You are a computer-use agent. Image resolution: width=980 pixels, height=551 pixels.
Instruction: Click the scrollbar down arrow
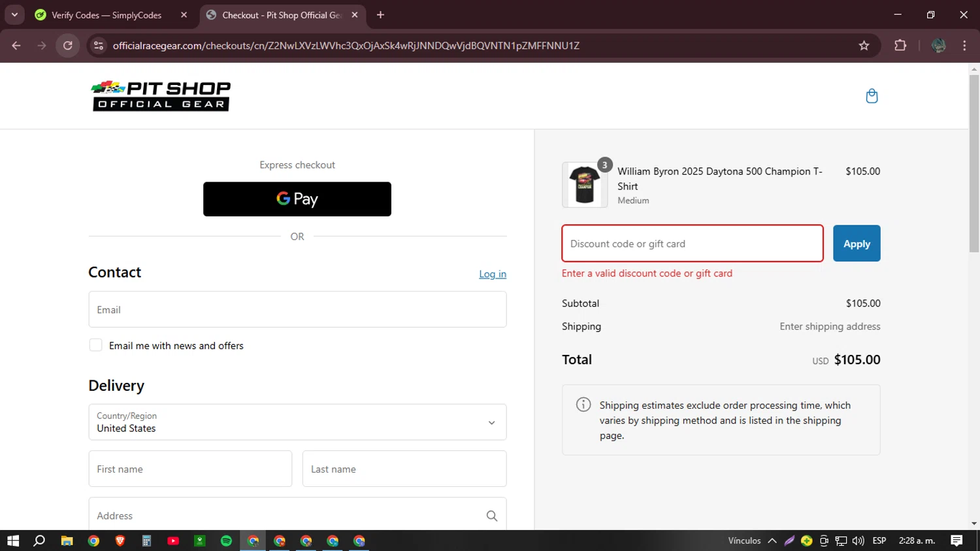coord(974,524)
